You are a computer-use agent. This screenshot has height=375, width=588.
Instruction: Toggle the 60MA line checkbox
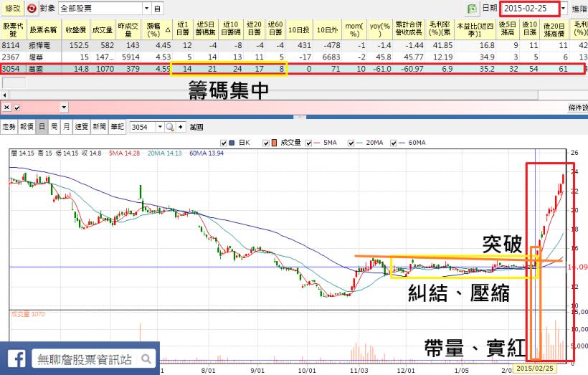coord(393,143)
